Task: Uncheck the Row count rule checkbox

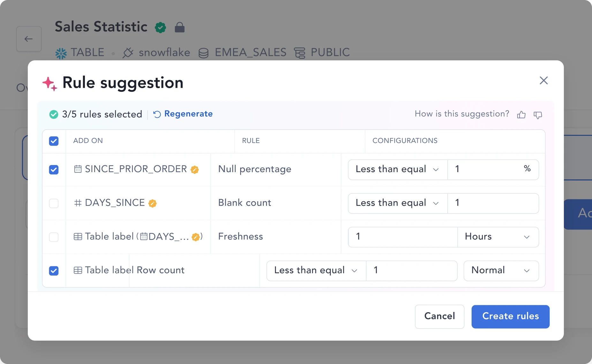Action: (54, 271)
